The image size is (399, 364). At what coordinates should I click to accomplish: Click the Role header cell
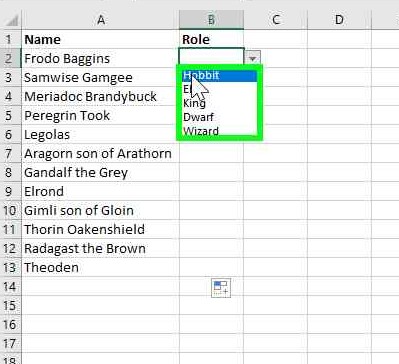(x=211, y=39)
